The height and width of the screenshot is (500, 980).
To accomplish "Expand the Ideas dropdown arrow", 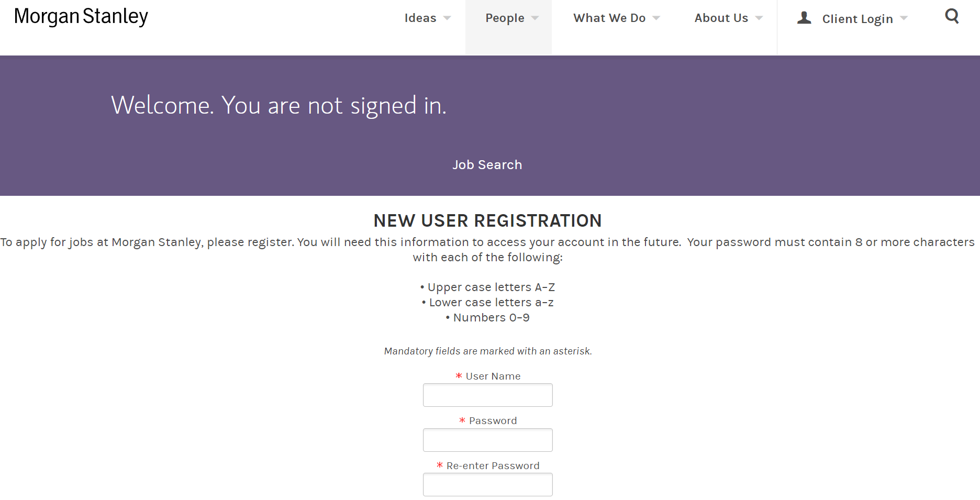I will (447, 18).
